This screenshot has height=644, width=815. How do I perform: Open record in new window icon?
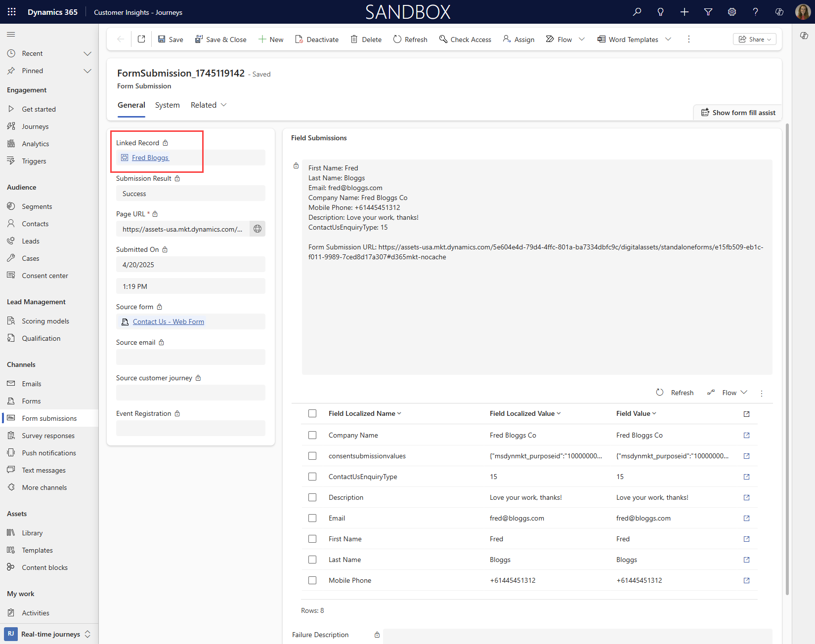point(141,39)
